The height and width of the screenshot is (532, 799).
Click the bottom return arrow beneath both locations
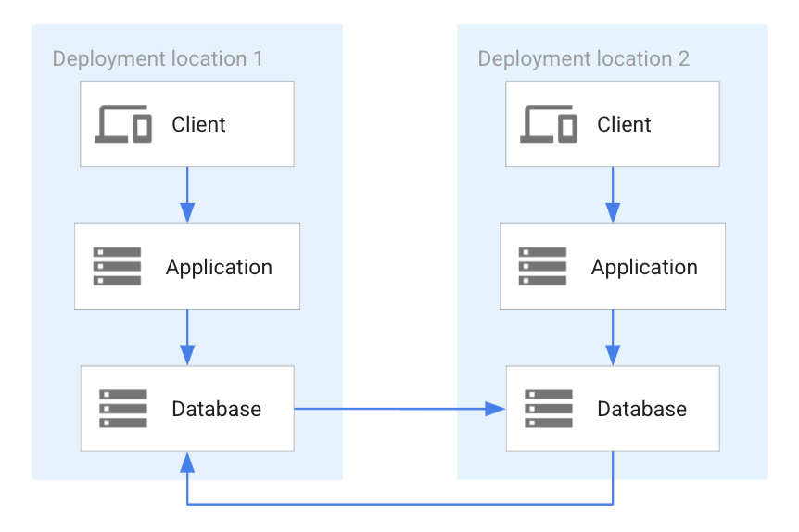(x=399, y=504)
